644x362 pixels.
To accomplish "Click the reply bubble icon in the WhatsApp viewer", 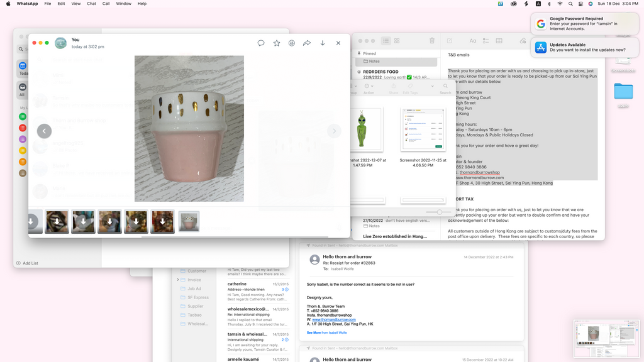I will point(261,43).
